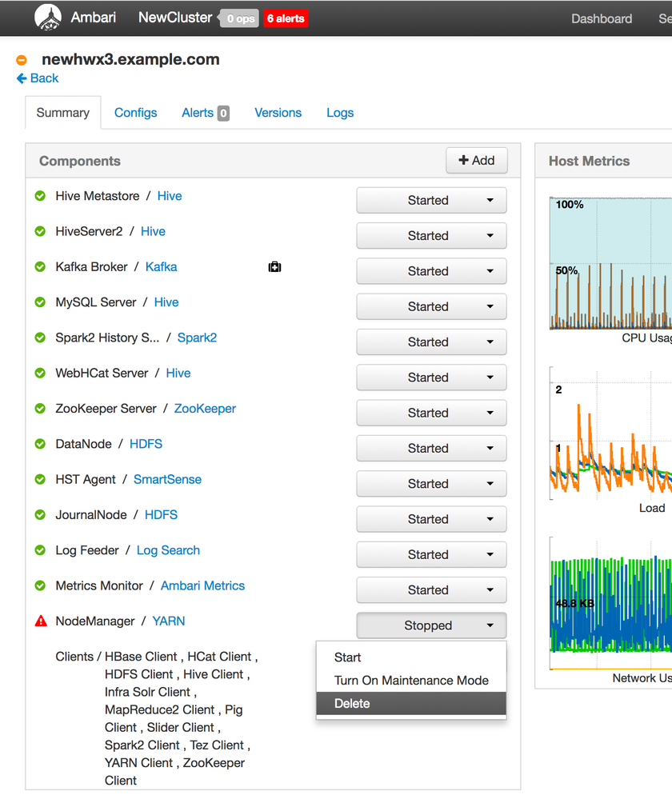
Task: Click the HST Agent green status icon
Action: pos(40,479)
